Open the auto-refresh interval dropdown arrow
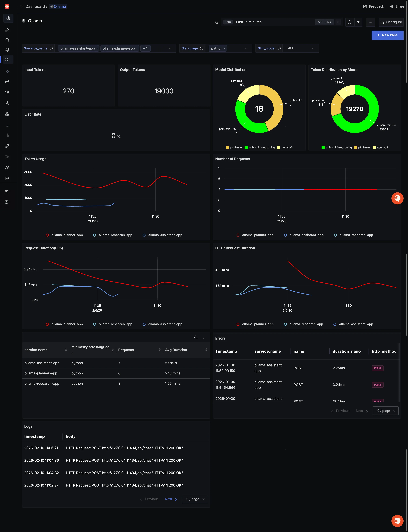Viewport: 408px width, 532px height. click(358, 22)
